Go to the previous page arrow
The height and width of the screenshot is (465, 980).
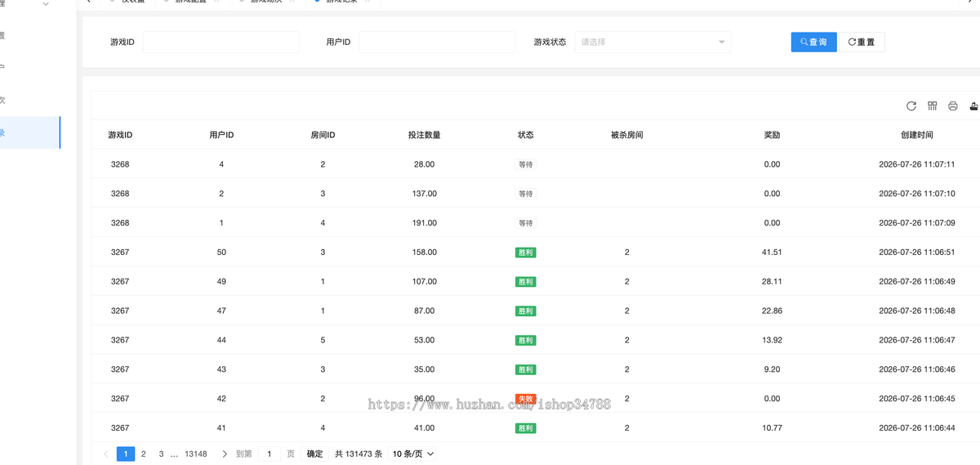tap(105, 454)
